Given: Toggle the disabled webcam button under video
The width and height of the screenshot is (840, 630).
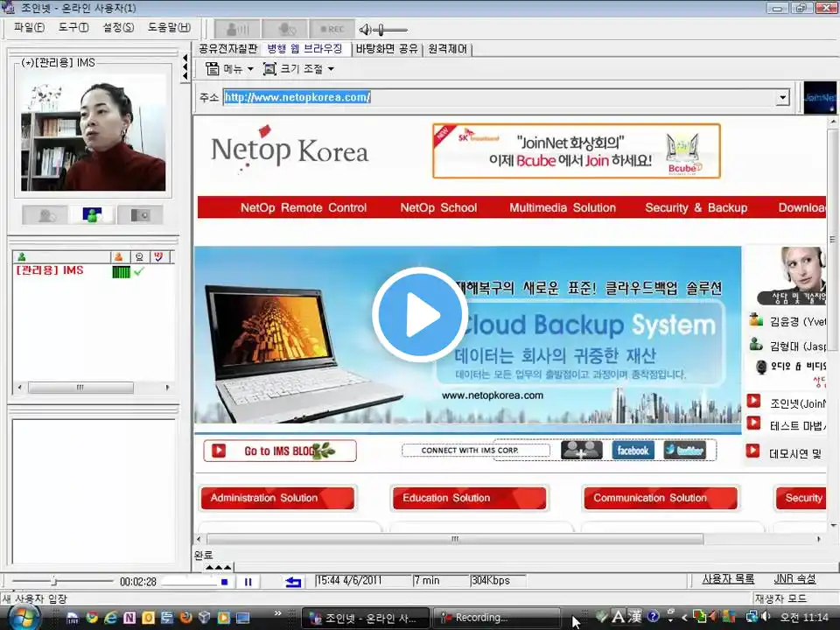Looking at the screenshot, I should pyautogui.click(x=45, y=215).
